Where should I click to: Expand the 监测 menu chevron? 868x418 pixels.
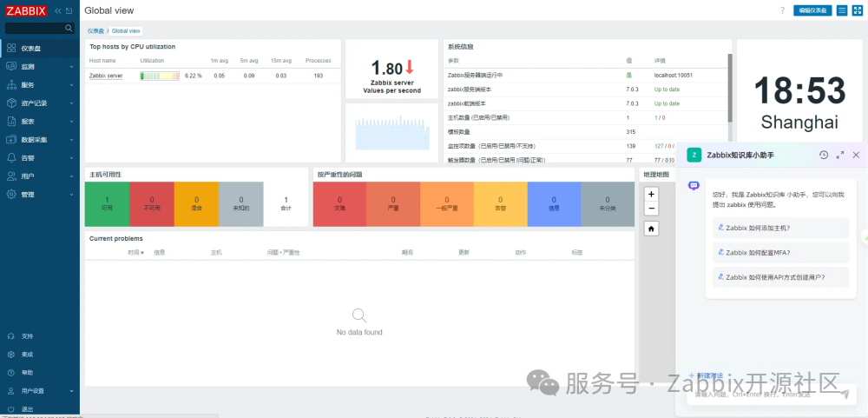coord(72,67)
